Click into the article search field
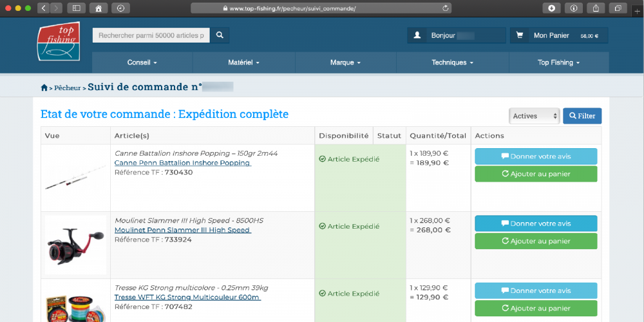The height and width of the screenshot is (322, 644). [151, 35]
